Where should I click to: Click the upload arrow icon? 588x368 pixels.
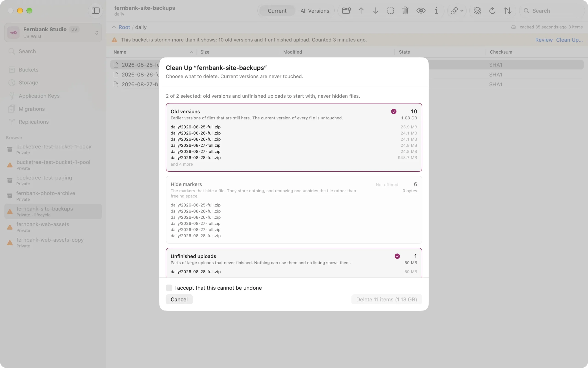pyautogui.click(x=361, y=11)
